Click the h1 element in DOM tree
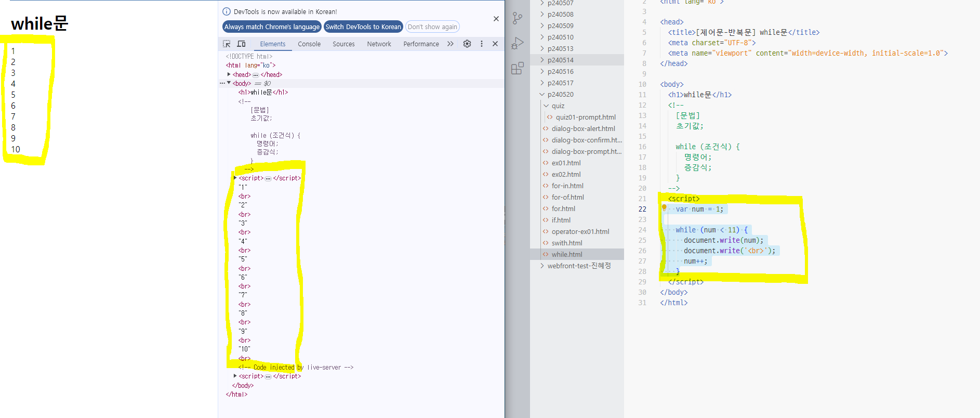 click(x=263, y=92)
